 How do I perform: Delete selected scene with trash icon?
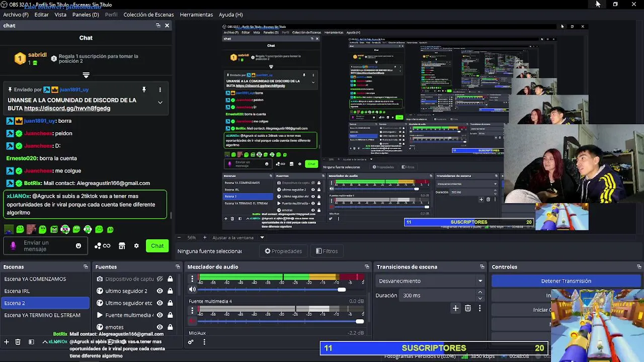point(18,342)
